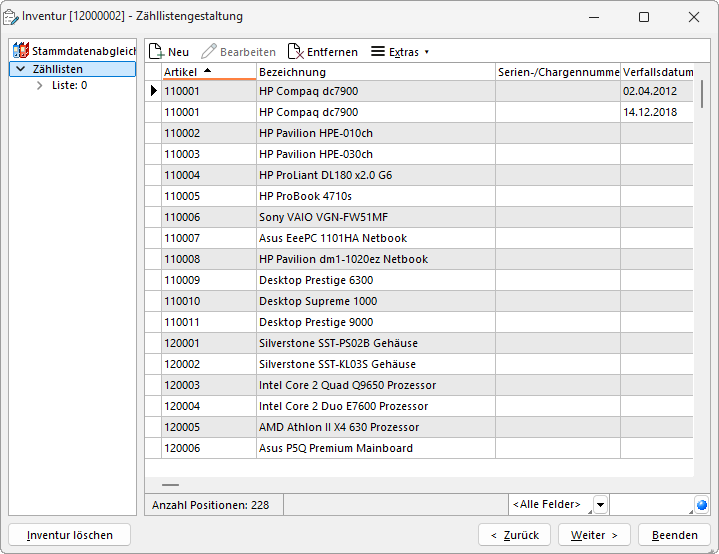Select Intel Core 2 Quad Q9650 Prozessor
719x554 pixels.
tap(419, 385)
